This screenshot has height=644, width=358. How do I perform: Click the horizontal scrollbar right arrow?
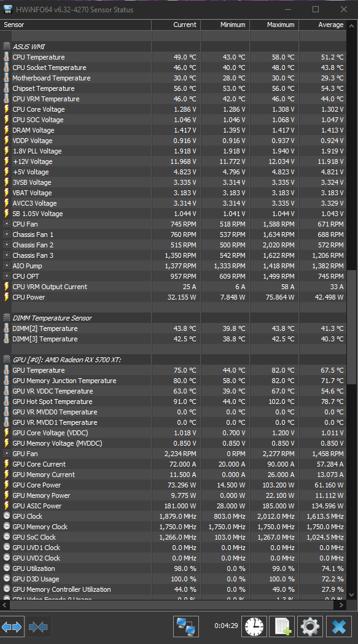click(x=341, y=605)
